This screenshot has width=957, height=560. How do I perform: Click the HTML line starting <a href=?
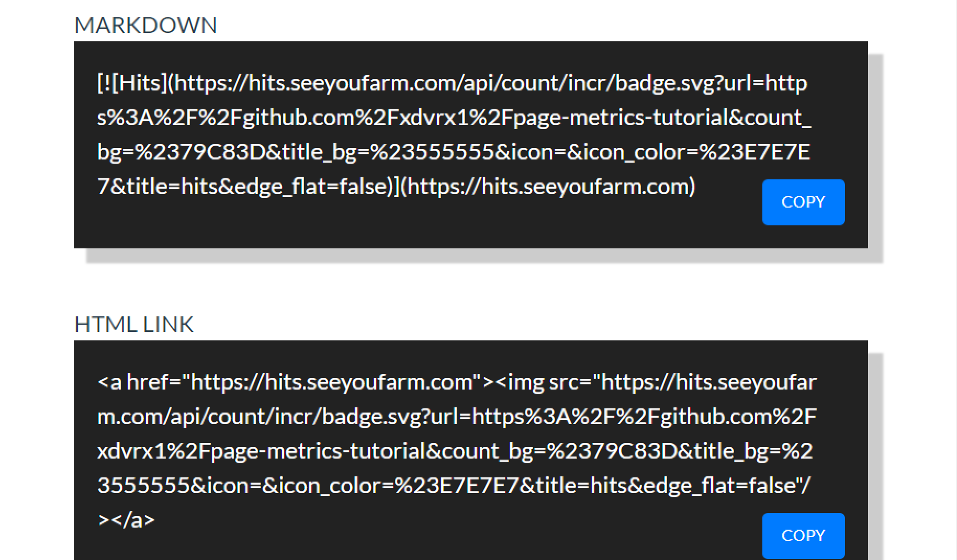tap(457, 382)
